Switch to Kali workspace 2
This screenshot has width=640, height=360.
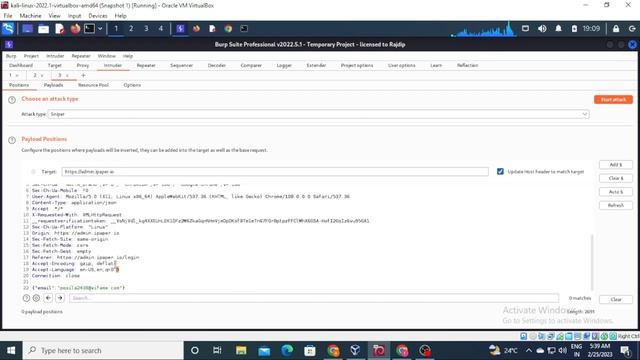pos(131,29)
